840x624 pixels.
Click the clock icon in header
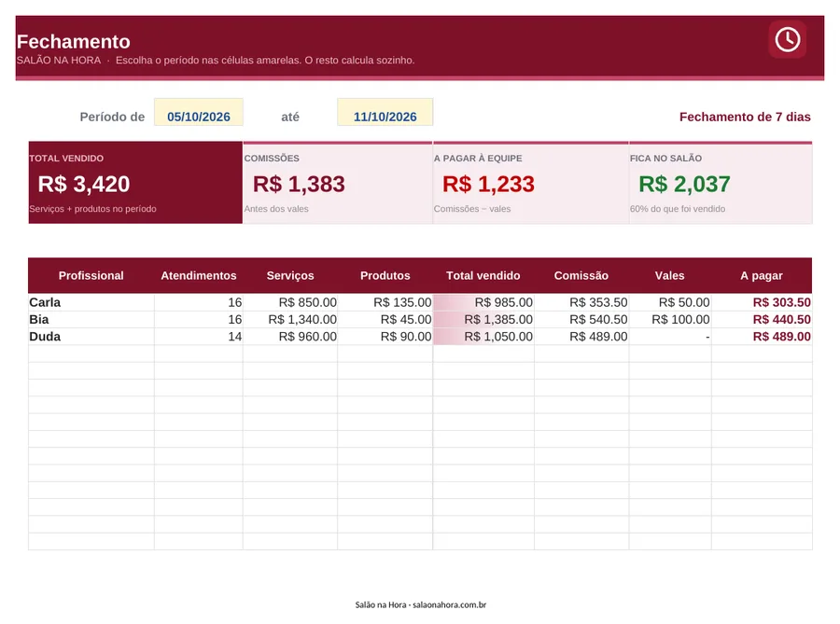pyautogui.click(x=787, y=39)
